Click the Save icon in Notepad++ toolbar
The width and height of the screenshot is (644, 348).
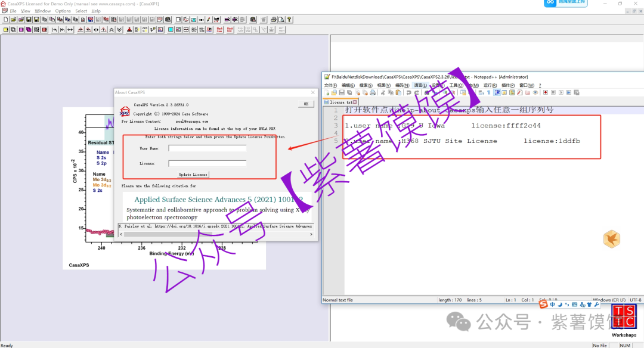341,93
